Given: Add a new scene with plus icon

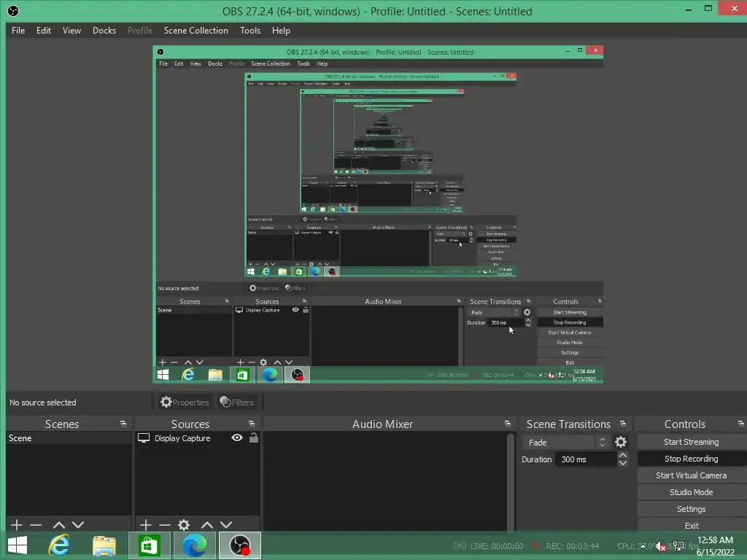Looking at the screenshot, I should [17, 525].
